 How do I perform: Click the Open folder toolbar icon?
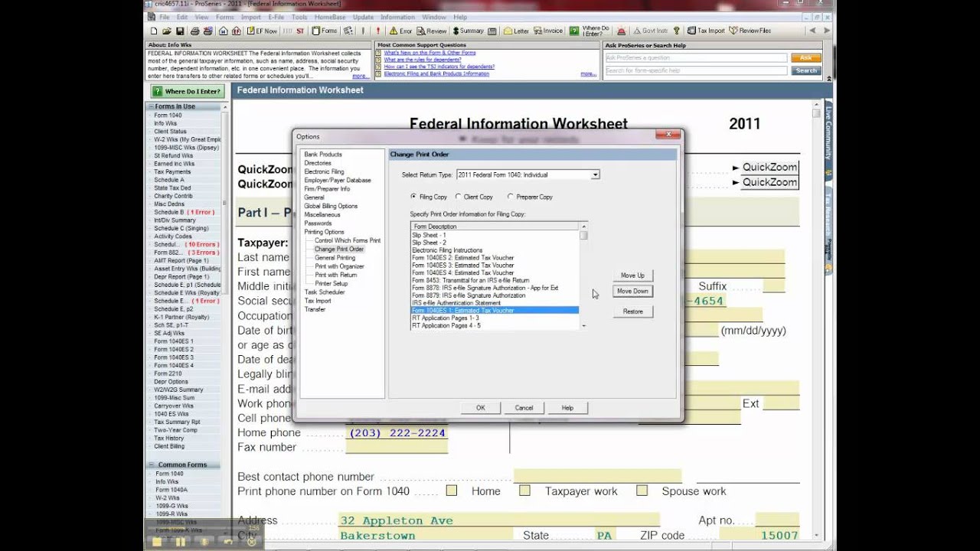click(x=167, y=31)
